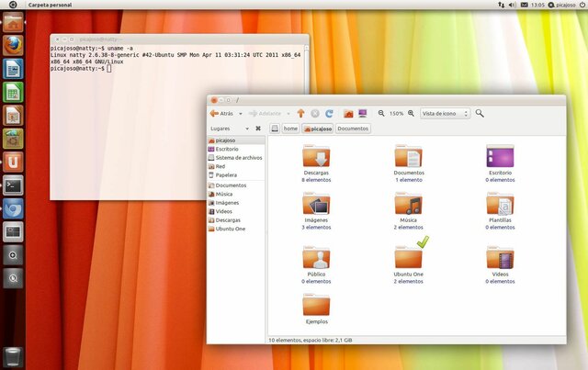
Task: Select Sistema de archivos in sidebar
Action: (236, 157)
